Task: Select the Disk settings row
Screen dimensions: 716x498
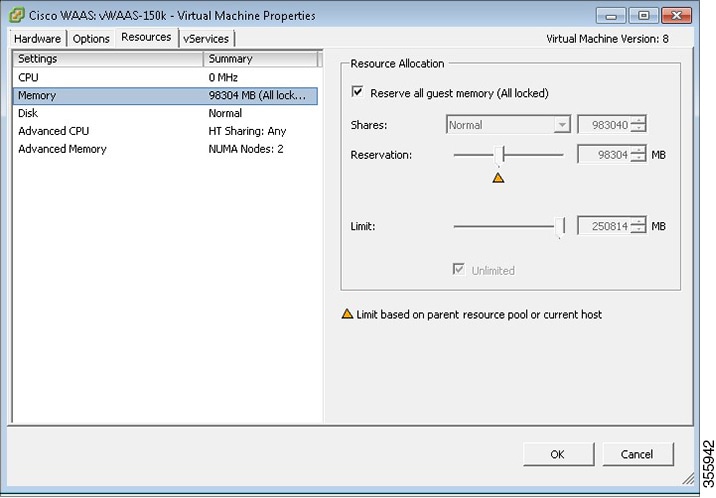Action: (x=165, y=113)
